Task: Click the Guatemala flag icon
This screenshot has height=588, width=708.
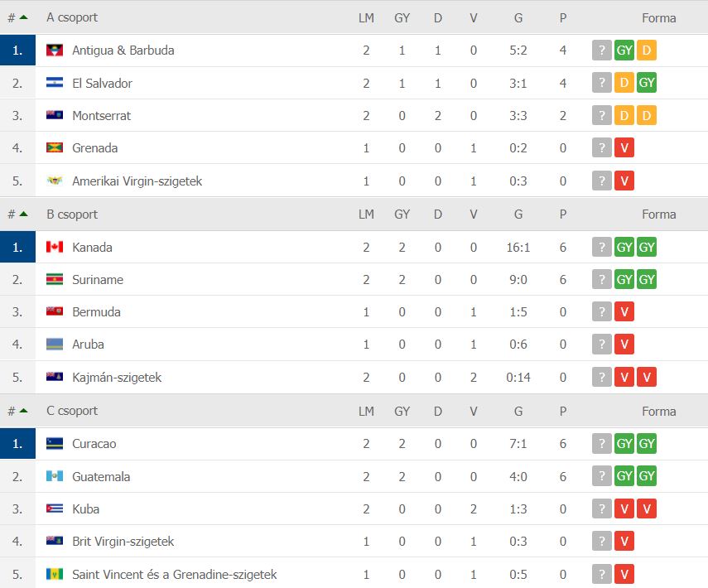Action: coord(55,476)
